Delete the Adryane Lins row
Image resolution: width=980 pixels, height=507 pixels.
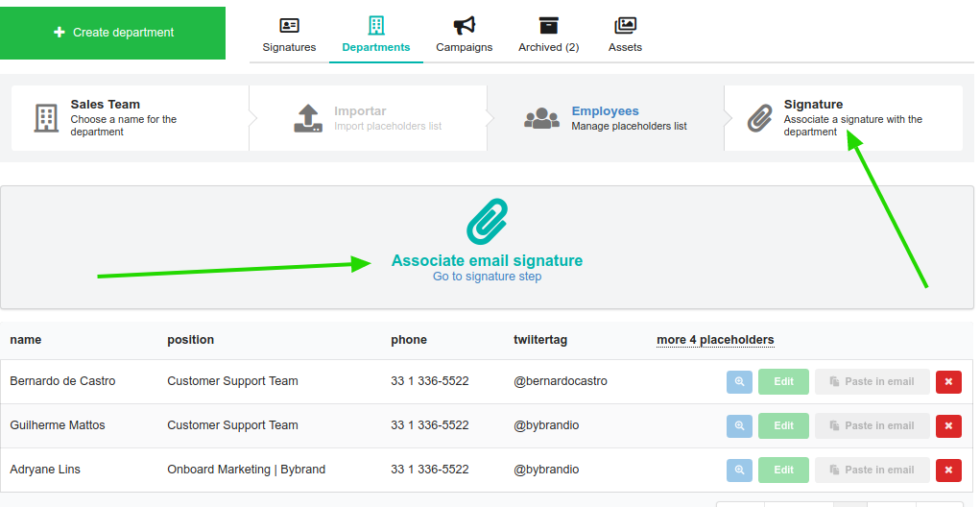tap(948, 471)
